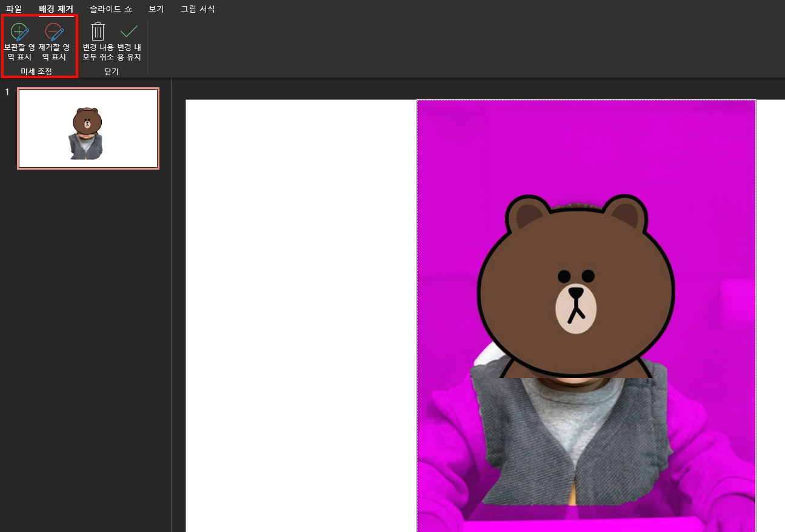This screenshot has width=785, height=532.
Task: Open the 파일 menu tab
Action: click(x=14, y=9)
